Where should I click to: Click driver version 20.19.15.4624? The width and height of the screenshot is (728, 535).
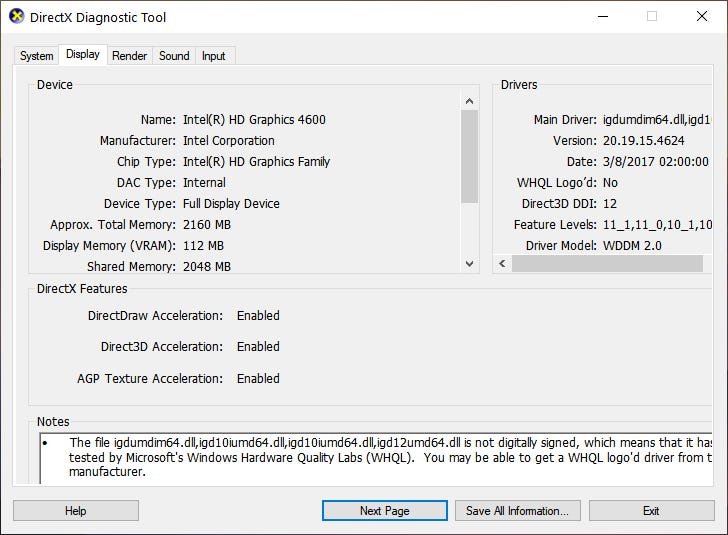coord(644,141)
